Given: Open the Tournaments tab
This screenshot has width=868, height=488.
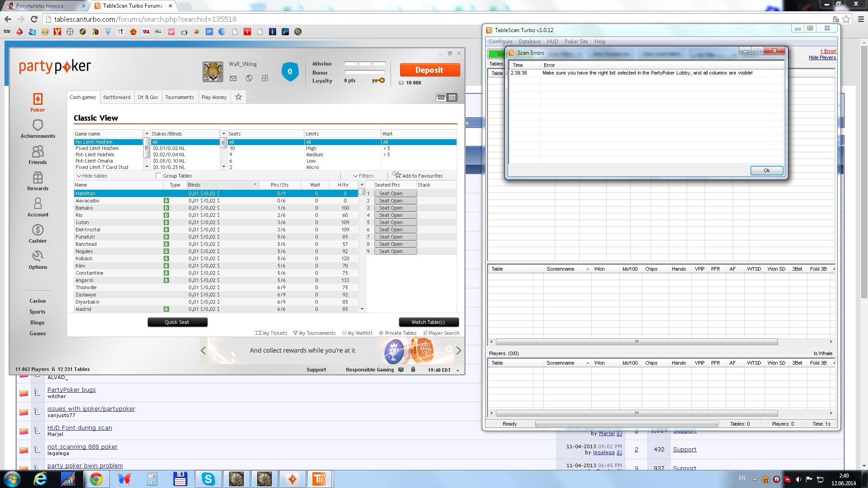Looking at the screenshot, I should pos(179,97).
